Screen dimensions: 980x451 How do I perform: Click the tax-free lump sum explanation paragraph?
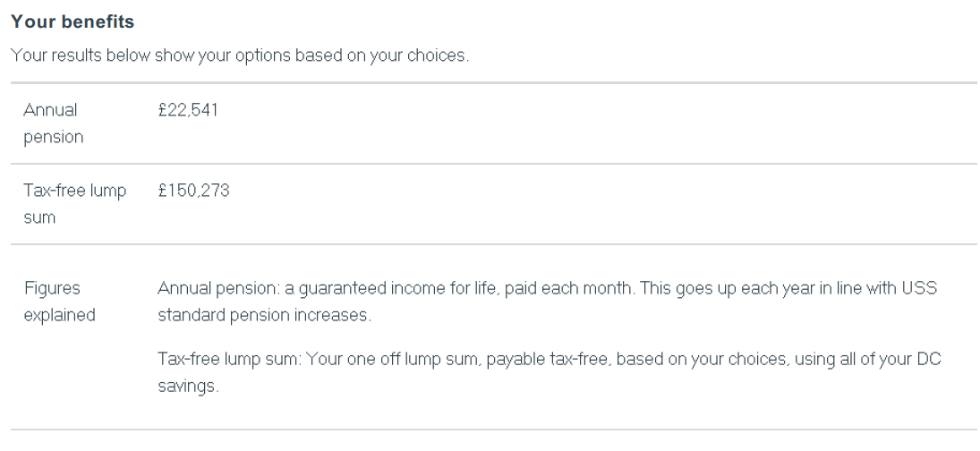(x=550, y=373)
